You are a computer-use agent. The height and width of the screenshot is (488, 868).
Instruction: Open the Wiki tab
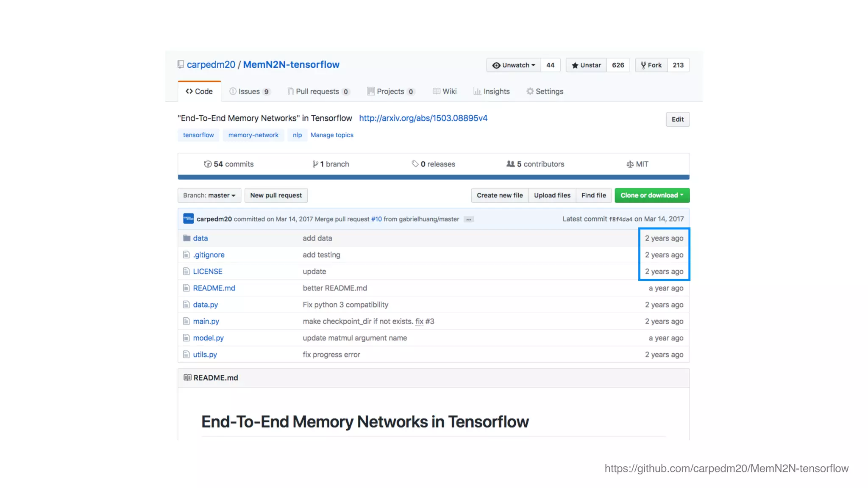(x=445, y=91)
